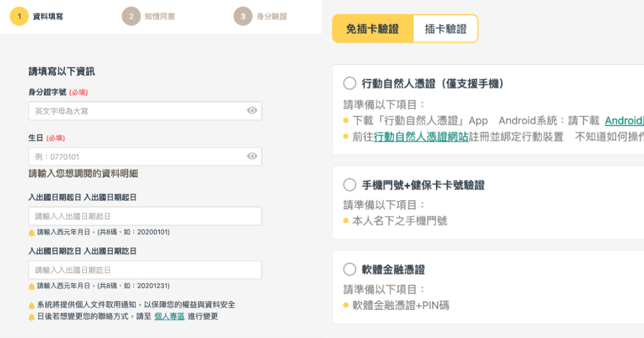Viewport: 644px width, 338px height.
Task: Open 個人專區 link
Action: click(169, 317)
